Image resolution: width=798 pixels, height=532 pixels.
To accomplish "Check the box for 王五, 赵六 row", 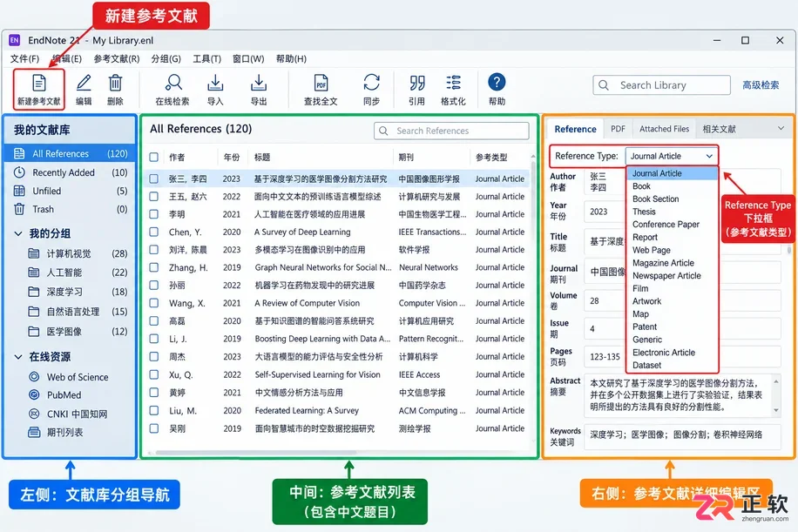I will pyautogui.click(x=153, y=196).
